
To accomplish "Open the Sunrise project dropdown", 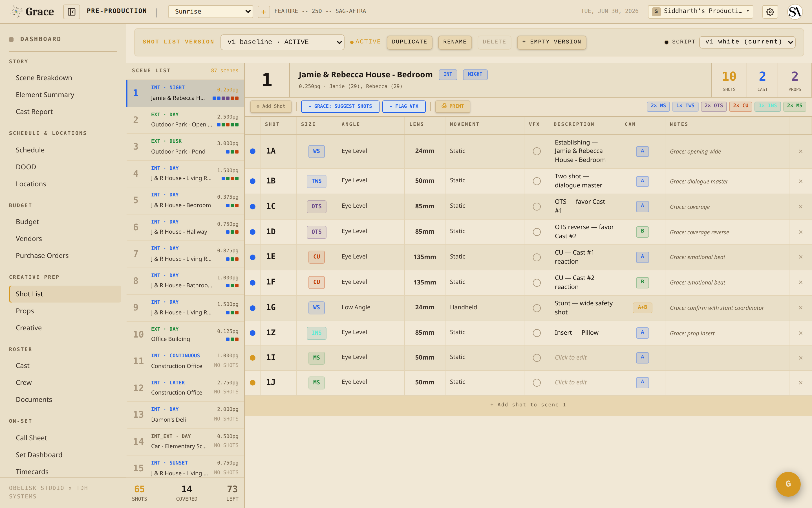I will tap(210, 12).
